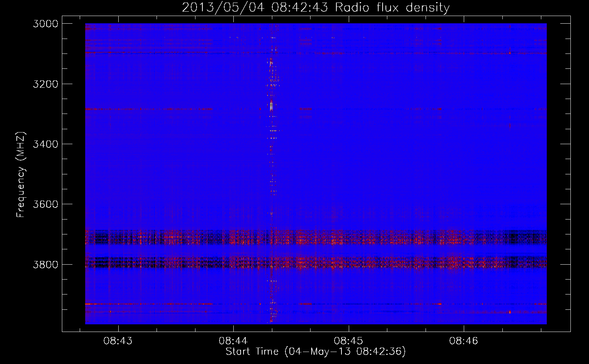
Task: Click the 08:45 time axis label
Action: pos(348,341)
